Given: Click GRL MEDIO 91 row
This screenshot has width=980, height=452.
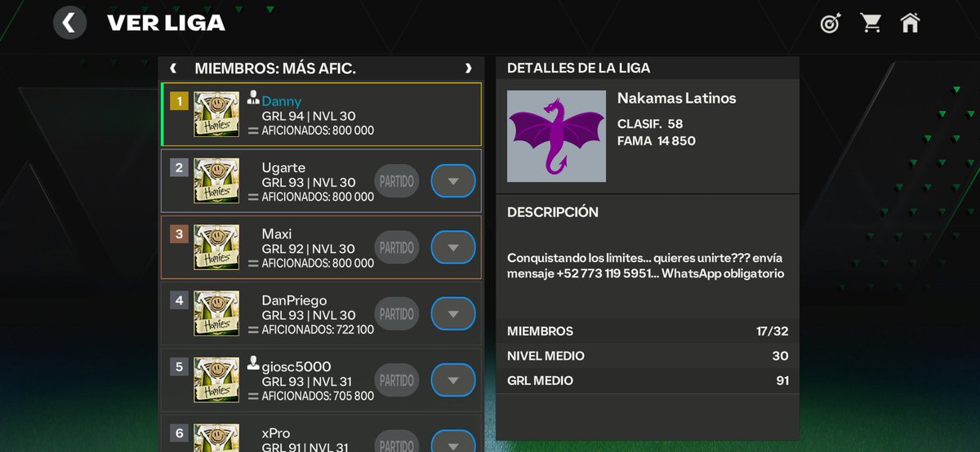Looking at the screenshot, I should [648, 380].
